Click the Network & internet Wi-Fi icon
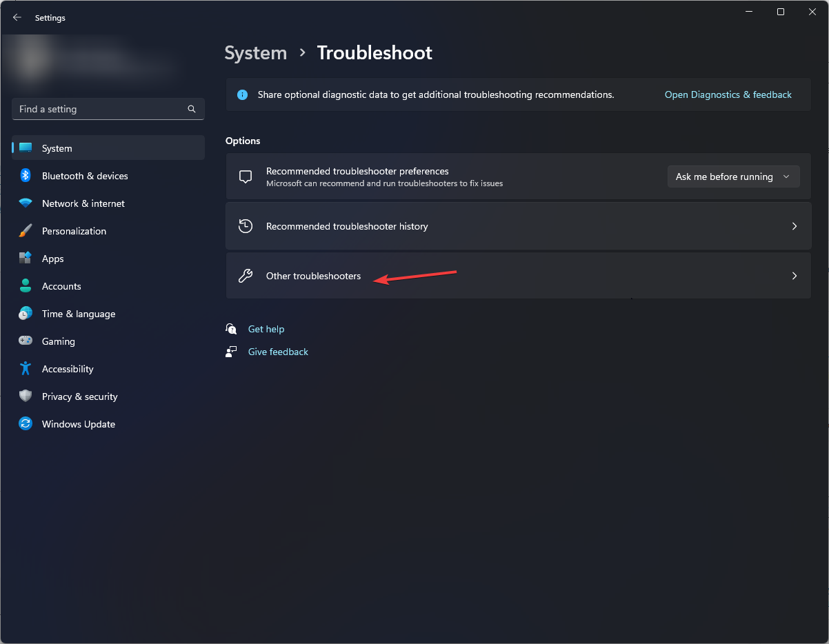This screenshot has width=829, height=644. (x=26, y=203)
